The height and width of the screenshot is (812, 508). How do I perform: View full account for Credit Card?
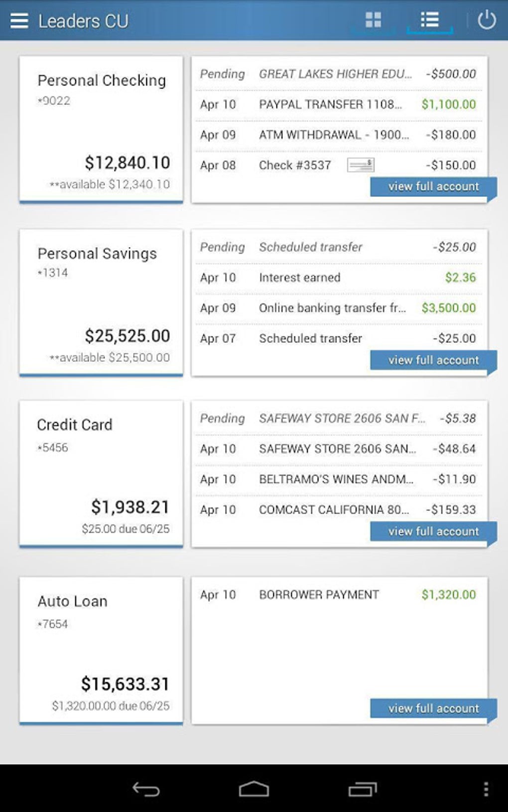(433, 531)
